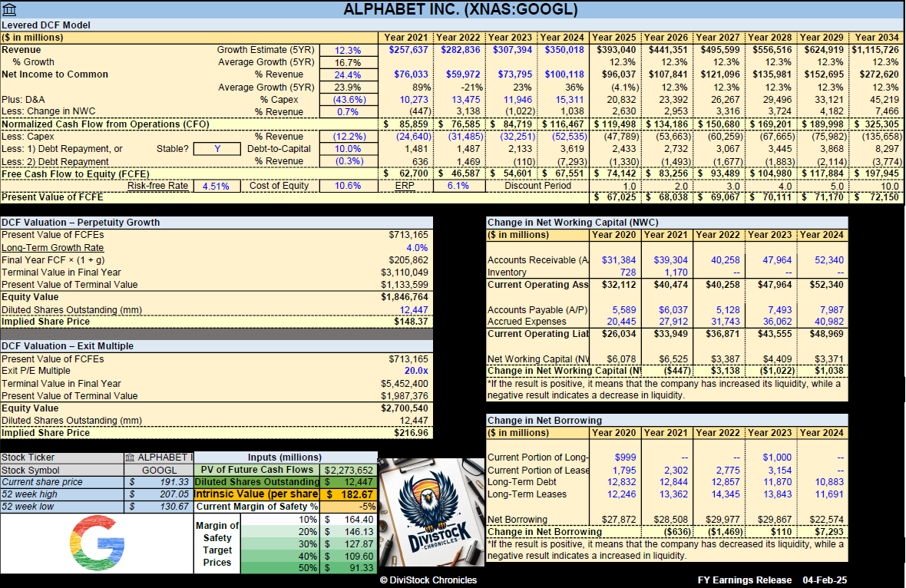
Task: Select the $3,110,049 terminal value cell
Action: 405,272
